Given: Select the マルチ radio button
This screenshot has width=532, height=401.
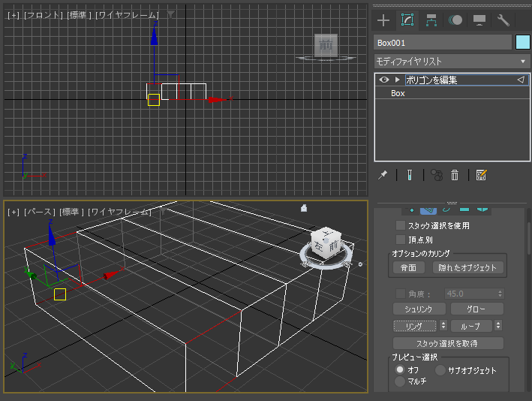Looking at the screenshot, I should point(400,381).
